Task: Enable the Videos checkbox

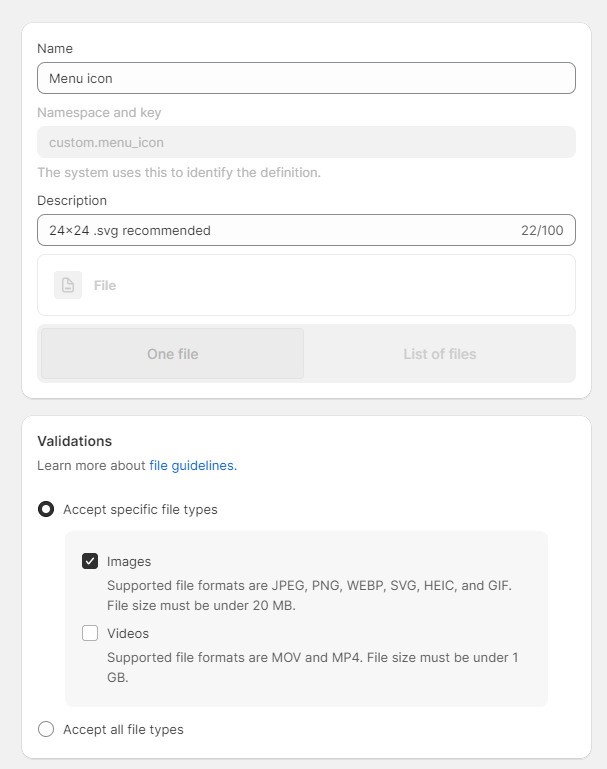Action: [90, 633]
